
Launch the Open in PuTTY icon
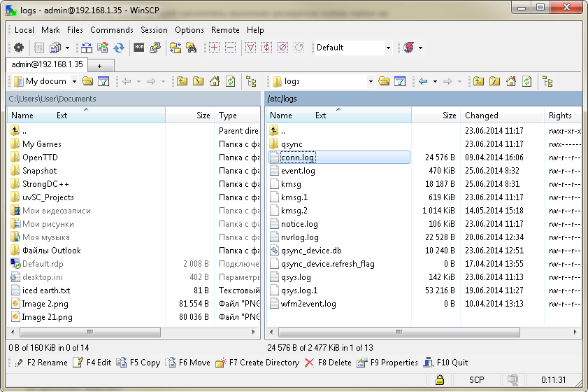coord(155,48)
